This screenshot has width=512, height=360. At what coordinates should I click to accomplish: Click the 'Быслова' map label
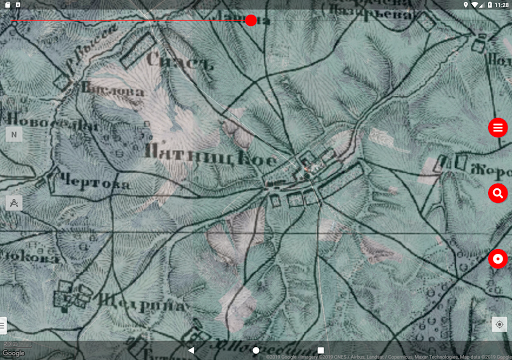113,89
